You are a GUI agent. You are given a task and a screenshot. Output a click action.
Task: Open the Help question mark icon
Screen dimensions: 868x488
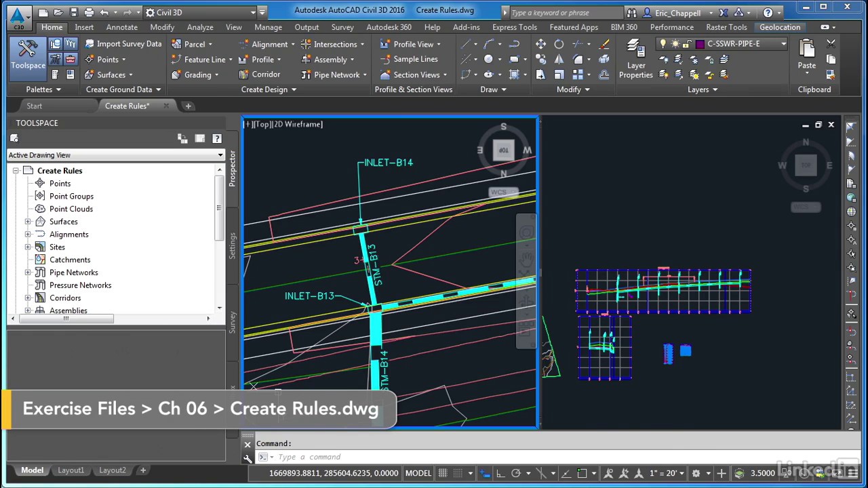coord(768,12)
